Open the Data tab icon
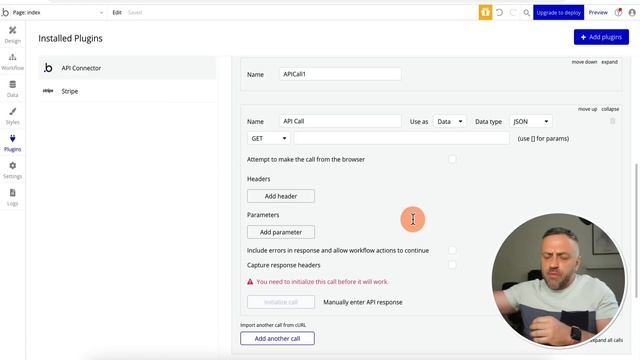Viewport: 640px width, 360px height. [x=13, y=84]
